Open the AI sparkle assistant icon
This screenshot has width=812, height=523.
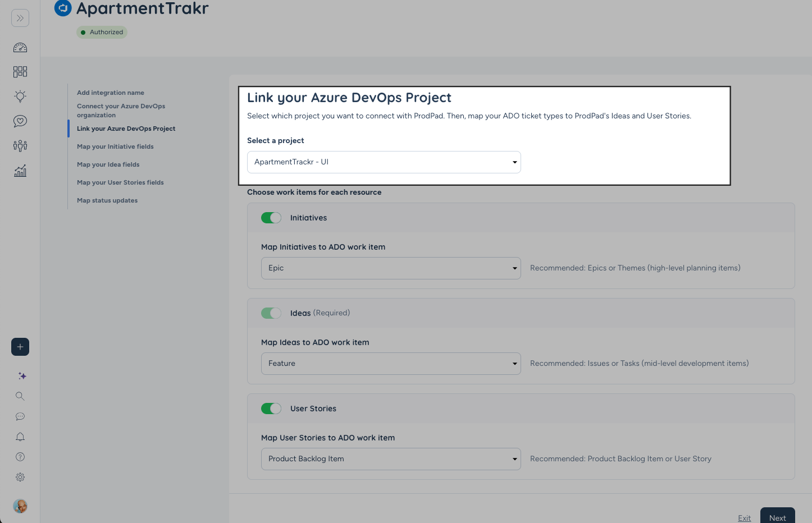pyautogui.click(x=22, y=376)
